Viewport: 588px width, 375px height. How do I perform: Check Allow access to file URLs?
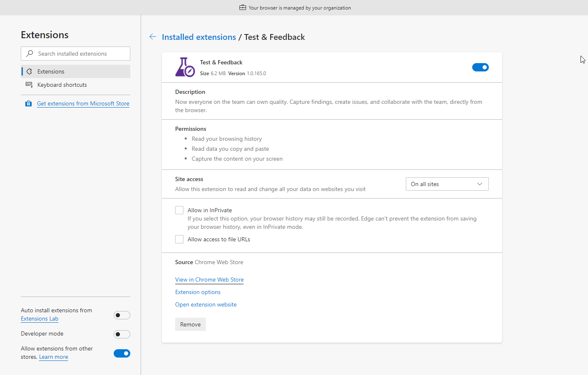click(x=179, y=239)
